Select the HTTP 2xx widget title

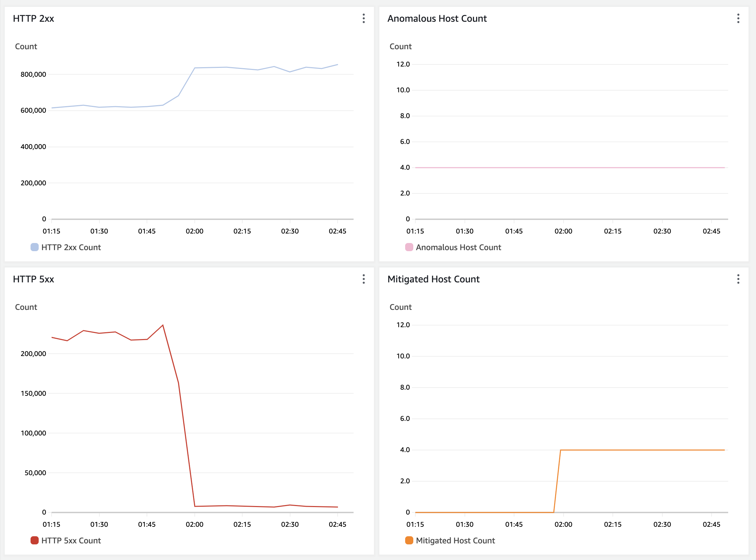[x=33, y=19]
